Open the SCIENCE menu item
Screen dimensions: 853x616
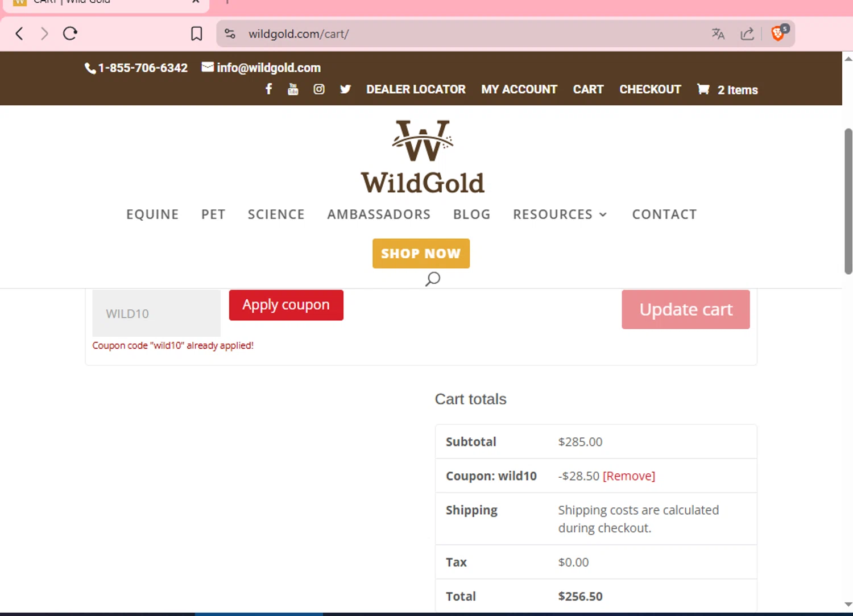(276, 214)
